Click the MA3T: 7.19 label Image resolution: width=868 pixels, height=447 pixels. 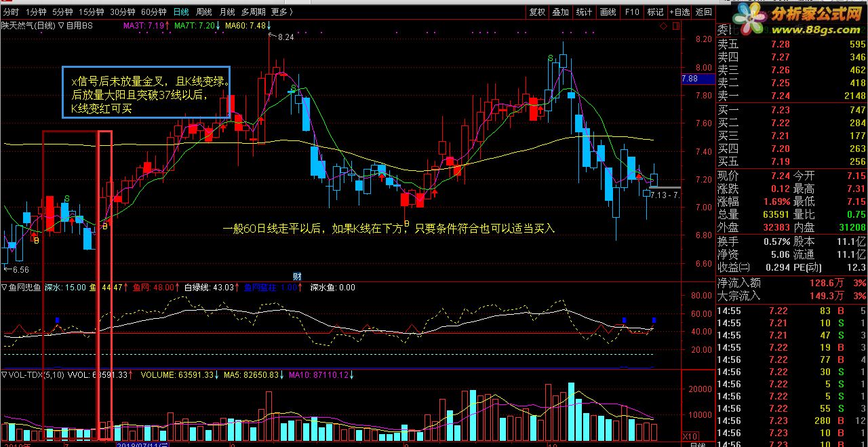[143, 26]
